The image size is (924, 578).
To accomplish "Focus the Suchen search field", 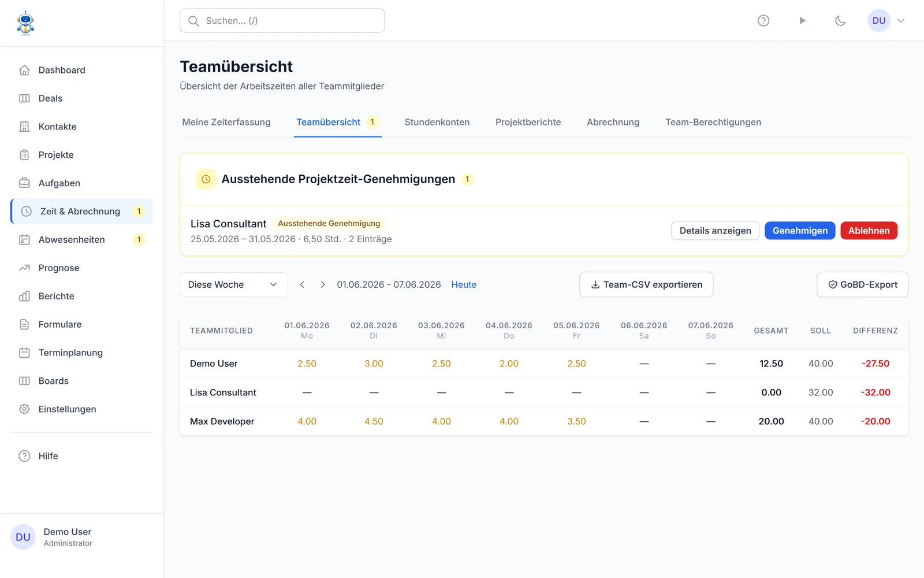I will (x=282, y=21).
